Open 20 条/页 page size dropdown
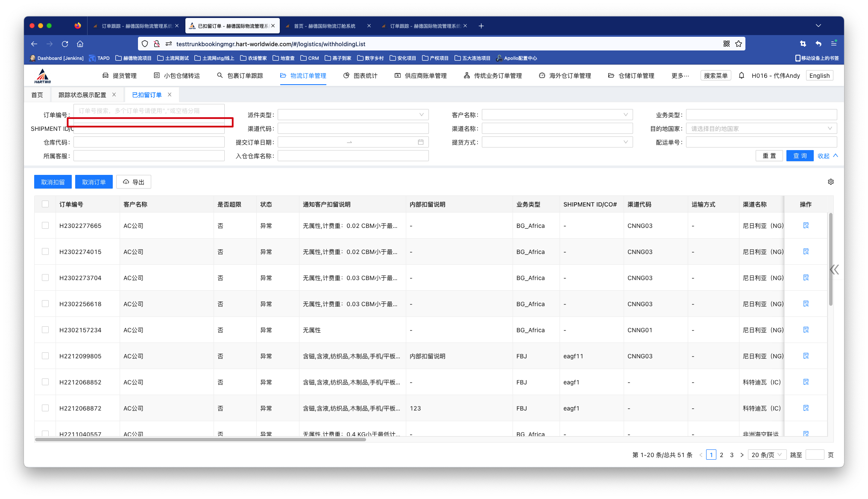868x499 pixels. pos(767,455)
